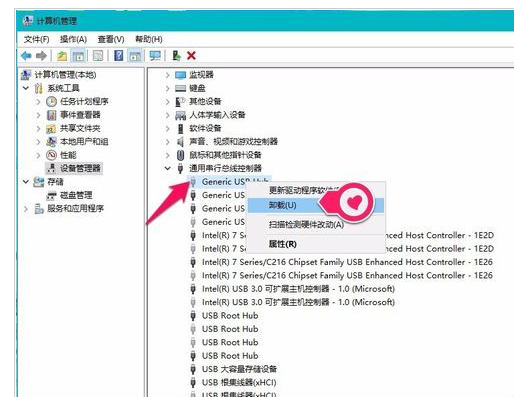Select 本地用户和组 tree item
514x397 pixels.
click(84, 142)
